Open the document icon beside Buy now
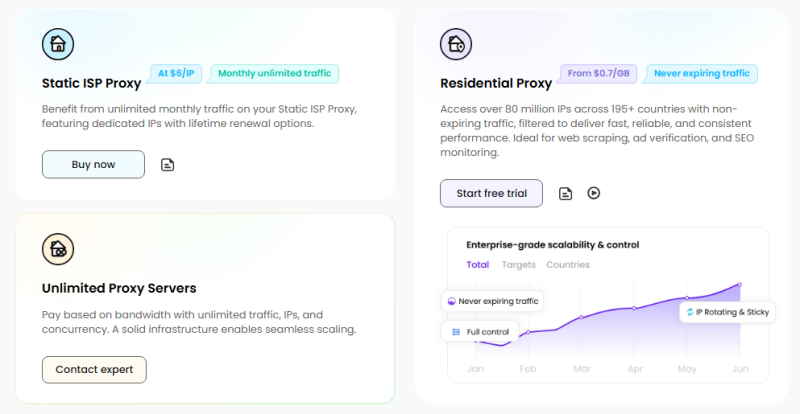The height and width of the screenshot is (414, 800). click(x=168, y=165)
